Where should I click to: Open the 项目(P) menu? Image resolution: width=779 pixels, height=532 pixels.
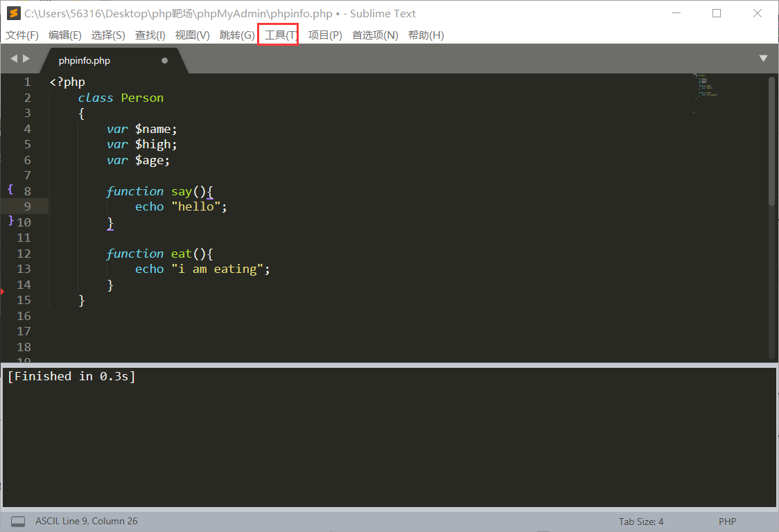click(x=325, y=35)
